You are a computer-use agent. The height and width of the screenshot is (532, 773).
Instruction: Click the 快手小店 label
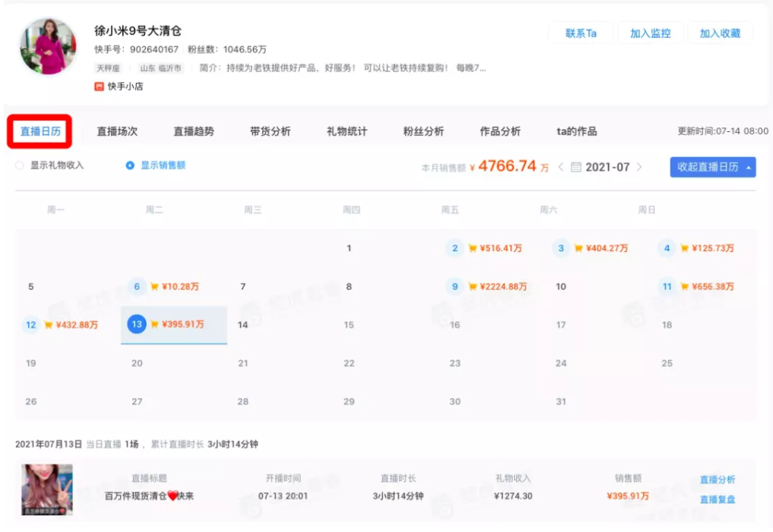(125, 87)
